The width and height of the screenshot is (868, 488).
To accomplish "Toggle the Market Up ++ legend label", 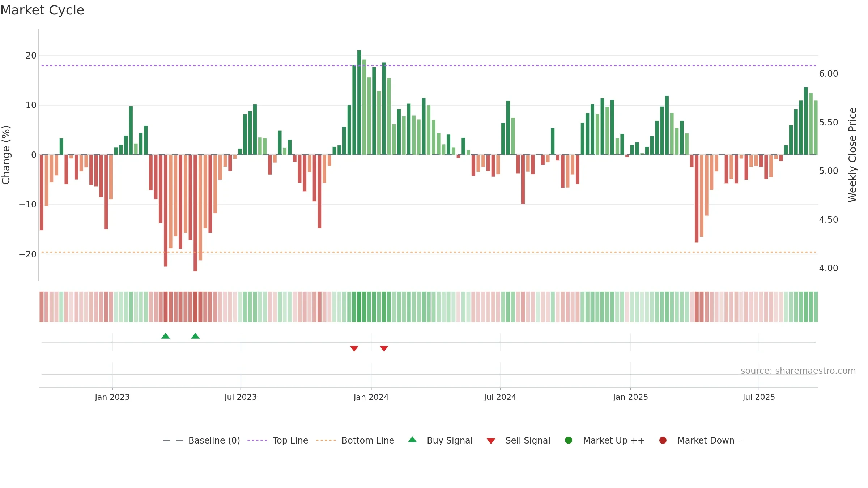I will tap(614, 440).
